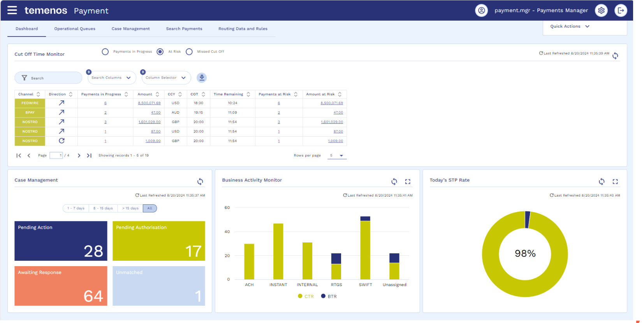
Task: Open the settings gear icon
Action: 601,11
